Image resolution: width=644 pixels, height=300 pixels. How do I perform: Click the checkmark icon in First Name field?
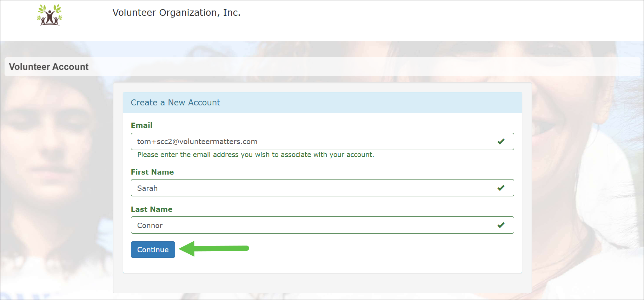coord(501,188)
